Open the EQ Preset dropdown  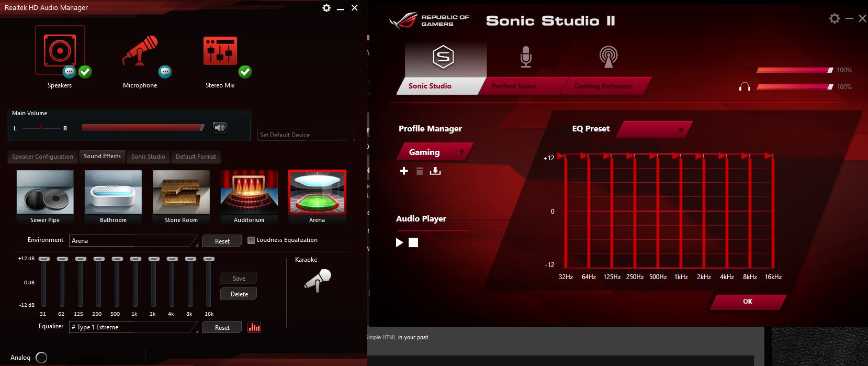[x=654, y=129]
